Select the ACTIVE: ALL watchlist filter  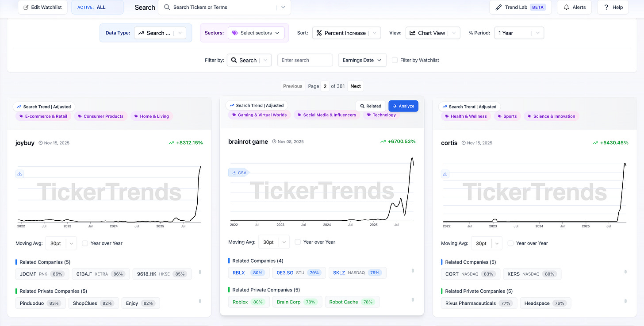pos(97,7)
